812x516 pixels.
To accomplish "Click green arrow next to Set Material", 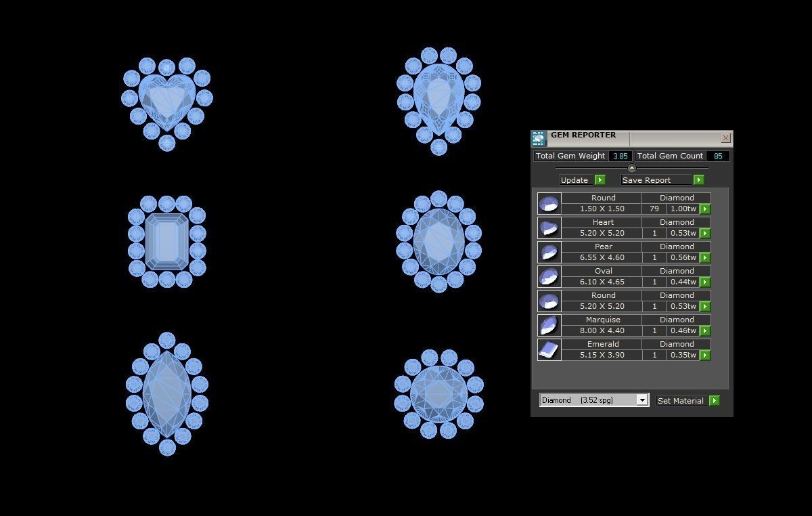I will (714, 401).
